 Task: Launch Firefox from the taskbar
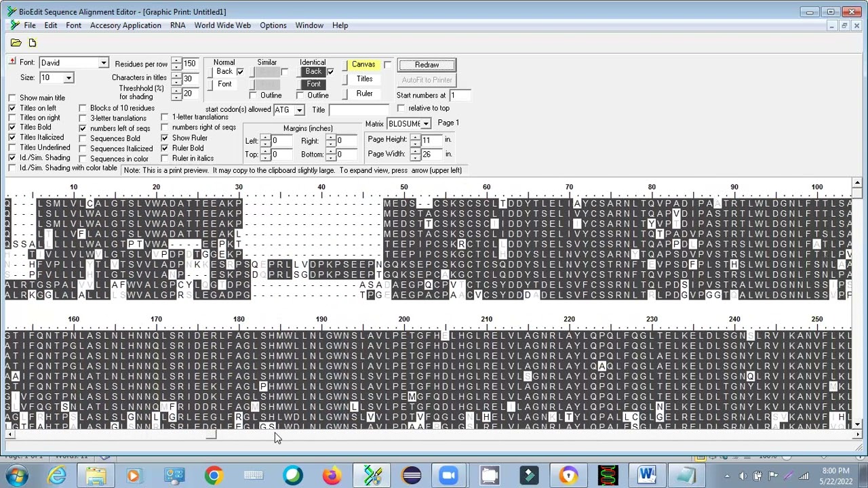[x=332, y=476]
